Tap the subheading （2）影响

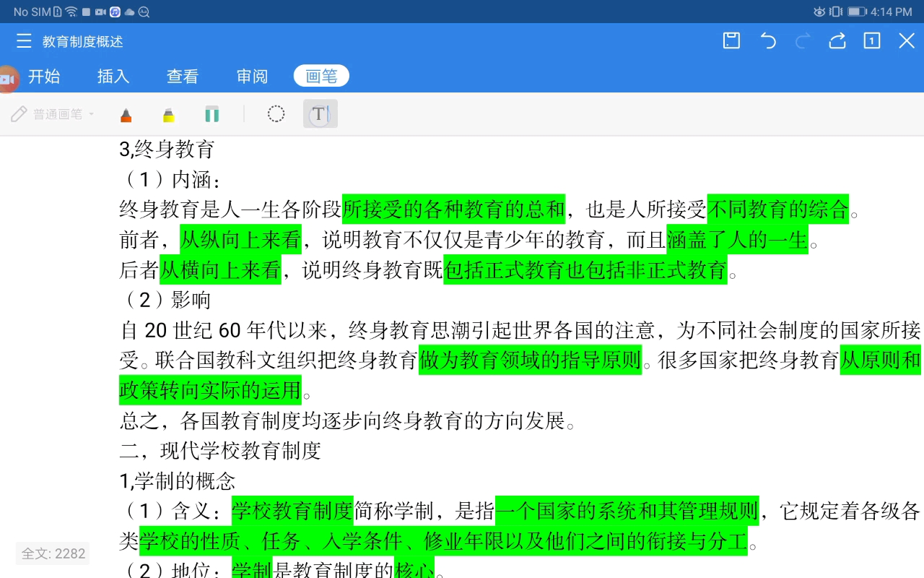point(165,300)
